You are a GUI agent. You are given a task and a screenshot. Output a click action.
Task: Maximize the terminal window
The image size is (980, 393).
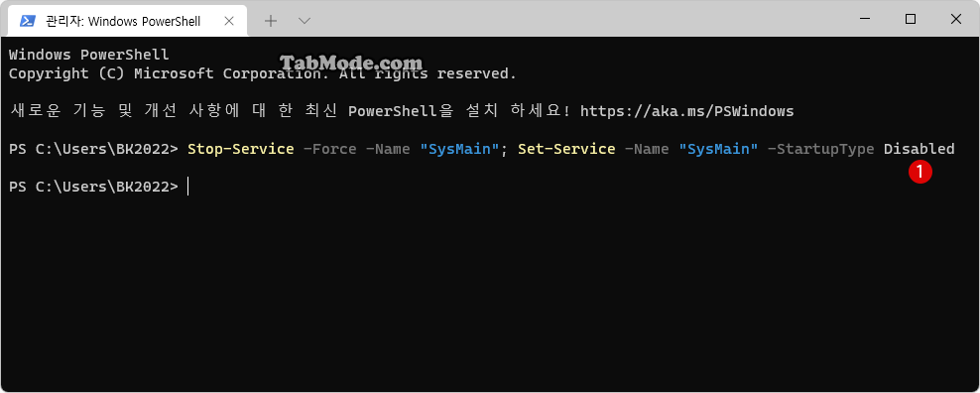click(911, 20)
